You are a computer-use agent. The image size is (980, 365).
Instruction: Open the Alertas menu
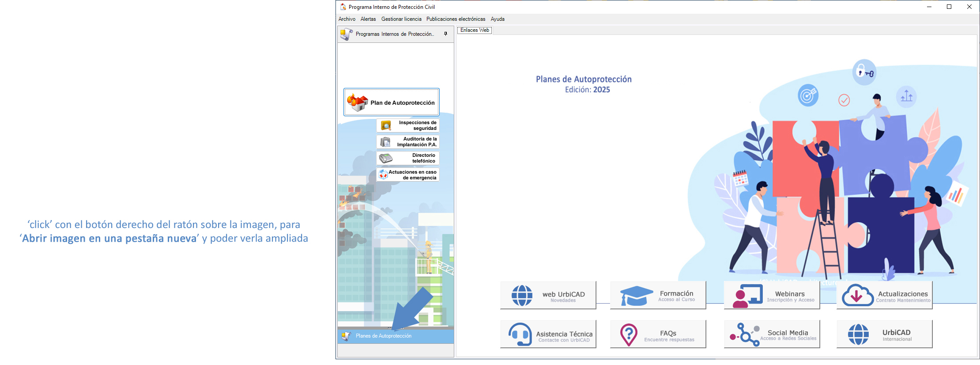coord(368,19)
